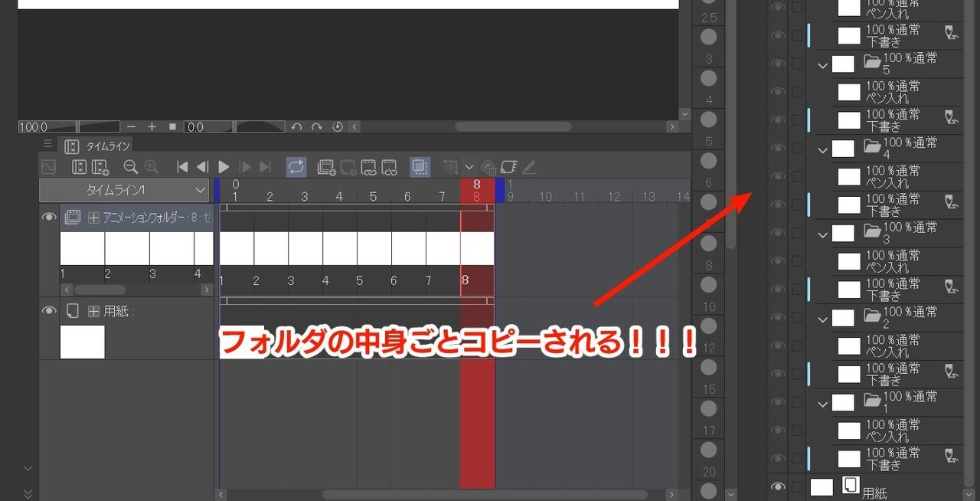Viewport: 980px width, 501px height.
Task: Enable the onion skin toolbar icon
Action: tap(419, 166)
